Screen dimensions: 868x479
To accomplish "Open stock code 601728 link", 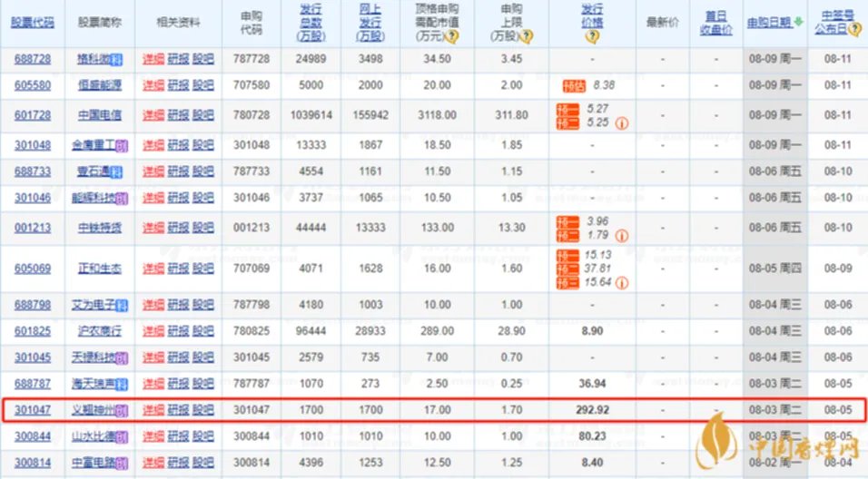I will pos(33,115).
